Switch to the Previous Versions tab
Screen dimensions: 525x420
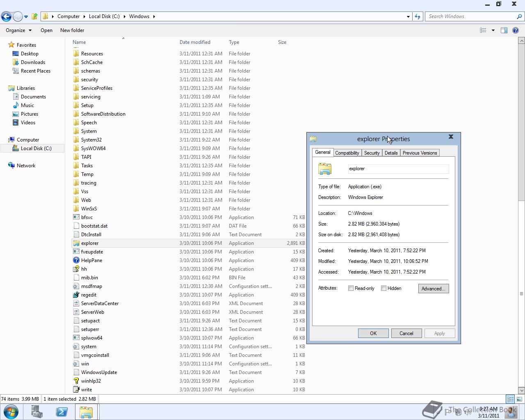(x=420, y=153)
